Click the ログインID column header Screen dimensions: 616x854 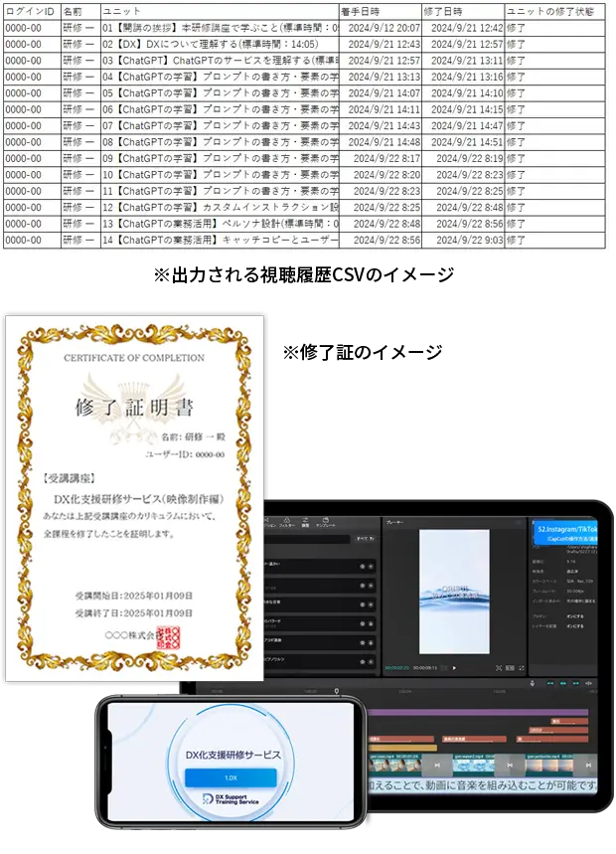(x=30, y=10)
